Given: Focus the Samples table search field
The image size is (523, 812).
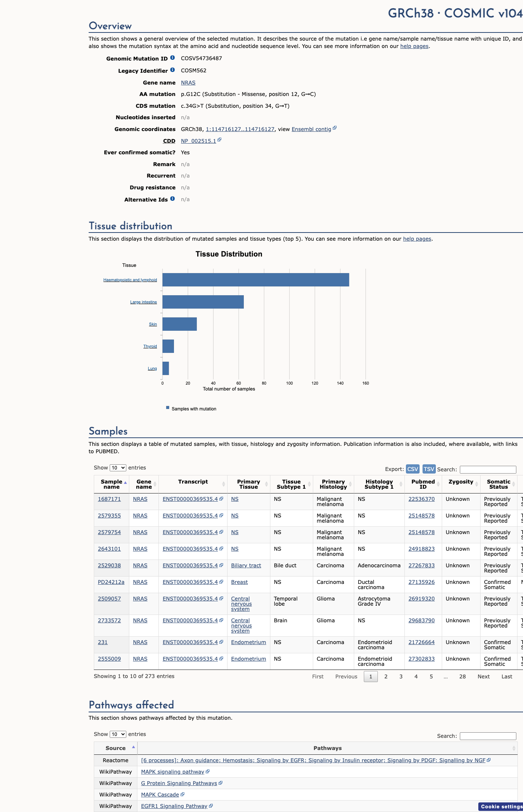Looking at the screenshot, I should (x=488, y=469).
